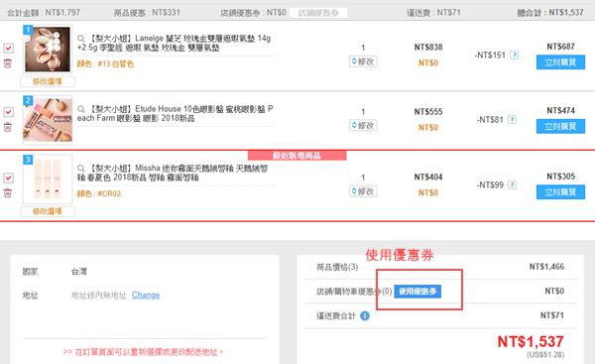Modify quantity of the Etude House item

(363, 125)
